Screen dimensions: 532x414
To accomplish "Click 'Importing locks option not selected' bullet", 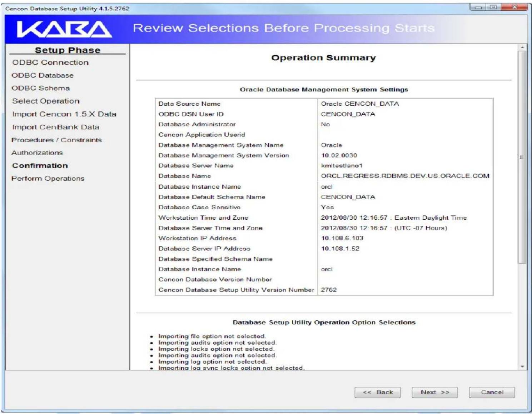I will pyautogui.click(x=216, y=349).
